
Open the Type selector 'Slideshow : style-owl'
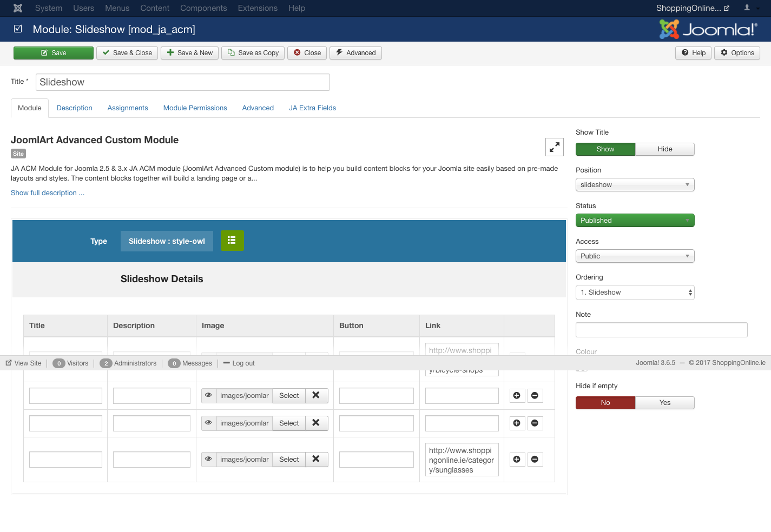tap(167, 241)
